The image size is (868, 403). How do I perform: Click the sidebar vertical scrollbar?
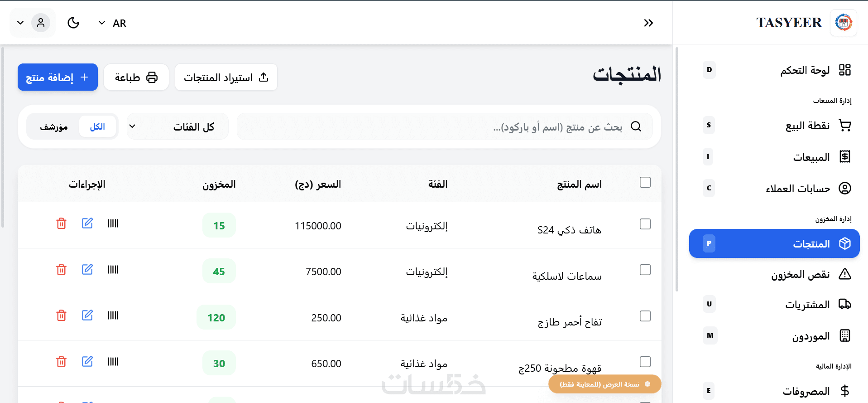(677, 169)
